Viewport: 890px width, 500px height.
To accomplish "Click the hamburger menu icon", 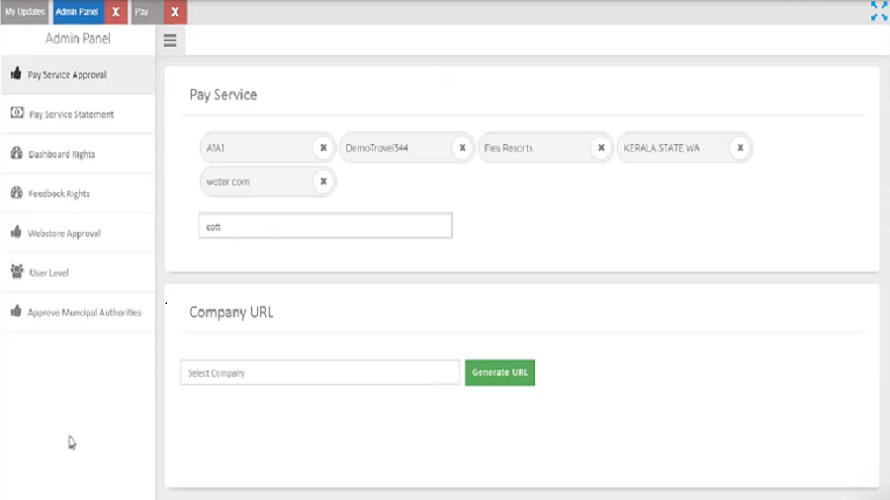I will pos(170,41).
